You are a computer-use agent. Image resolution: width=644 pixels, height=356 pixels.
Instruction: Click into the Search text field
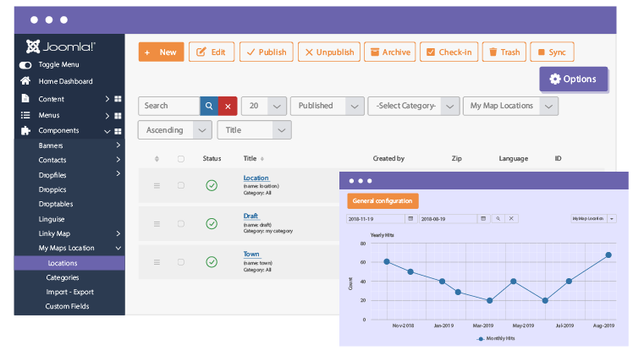pyautogui.click(x=168, y=106)
